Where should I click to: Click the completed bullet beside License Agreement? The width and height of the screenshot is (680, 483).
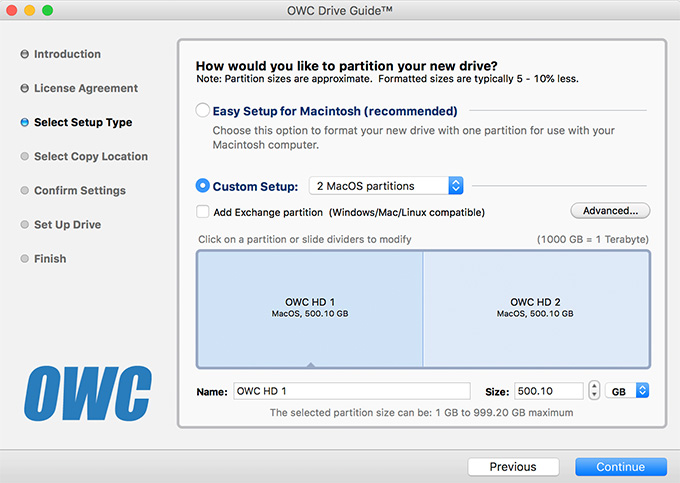[25, 88]
